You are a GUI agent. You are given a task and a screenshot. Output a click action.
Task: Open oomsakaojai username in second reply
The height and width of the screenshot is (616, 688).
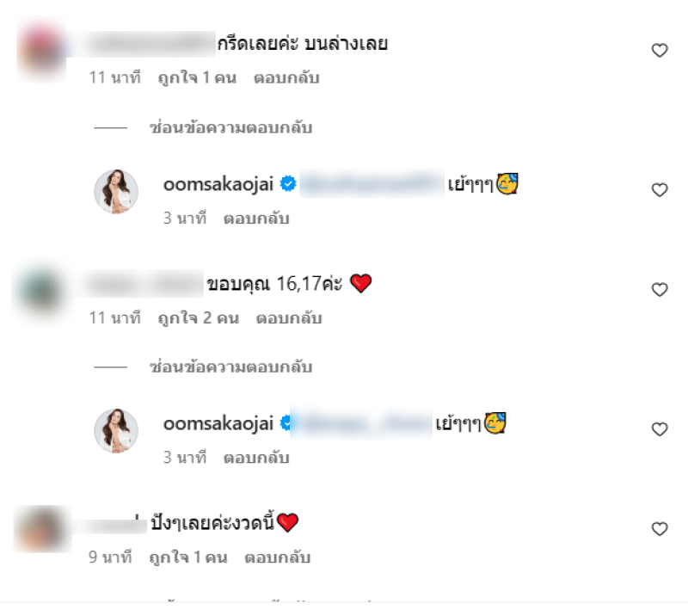[x=218, y=423]
